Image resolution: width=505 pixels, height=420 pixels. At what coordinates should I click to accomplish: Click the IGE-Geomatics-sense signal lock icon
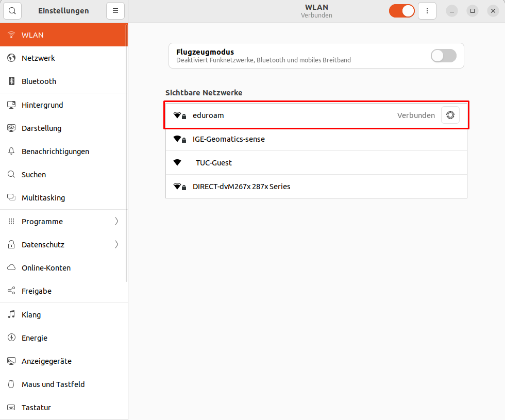point(179,139)
